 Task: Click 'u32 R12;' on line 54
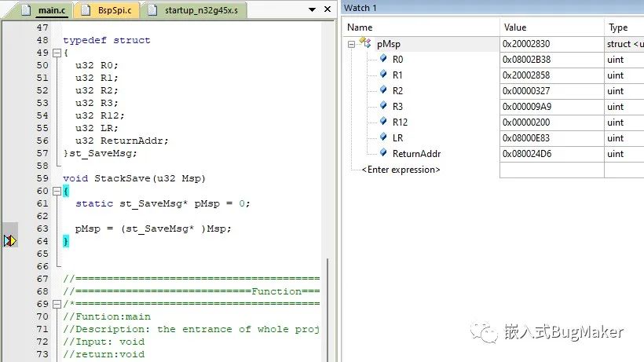[100, 115]
